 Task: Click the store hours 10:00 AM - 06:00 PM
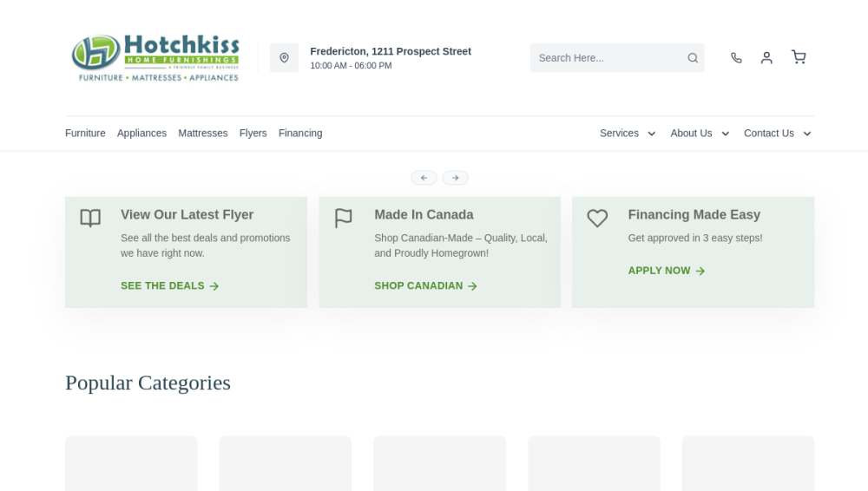coord(351,65)
